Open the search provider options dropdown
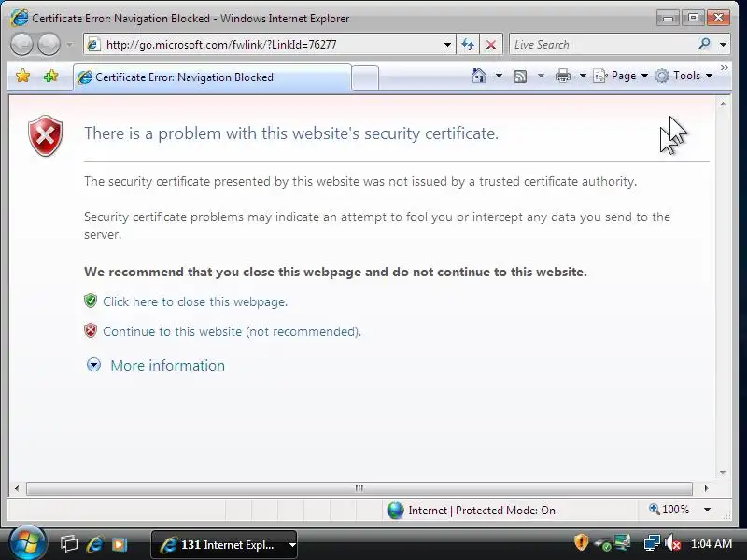The height and width of the screenshot is (560, 747). point(723,45)
